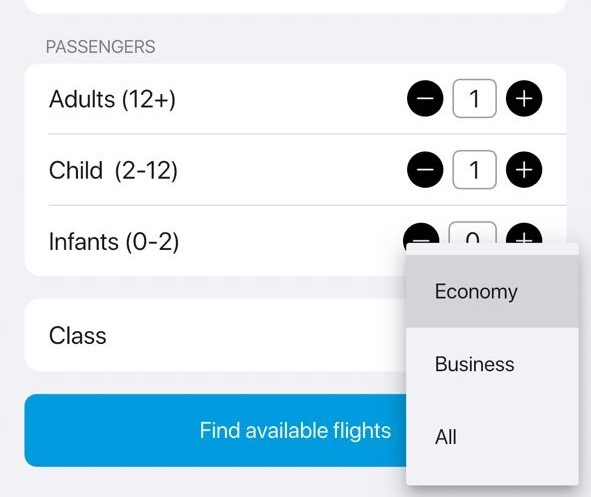Increase the Adults passenger count

[524, 98]
